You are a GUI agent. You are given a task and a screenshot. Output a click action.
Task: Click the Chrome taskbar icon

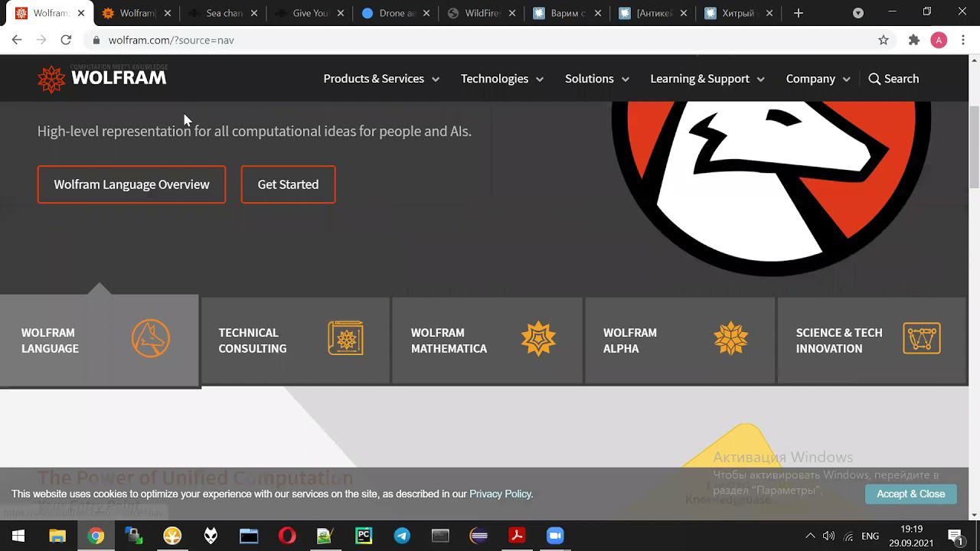coord(96,536)
